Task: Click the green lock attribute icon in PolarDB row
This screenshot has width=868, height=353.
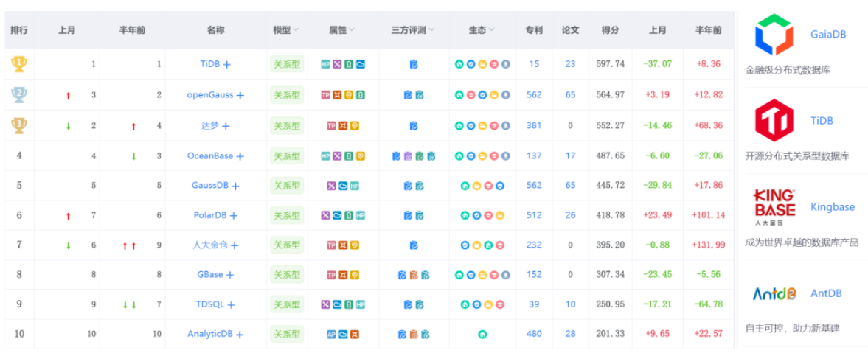Action: (x=349, y=215)
